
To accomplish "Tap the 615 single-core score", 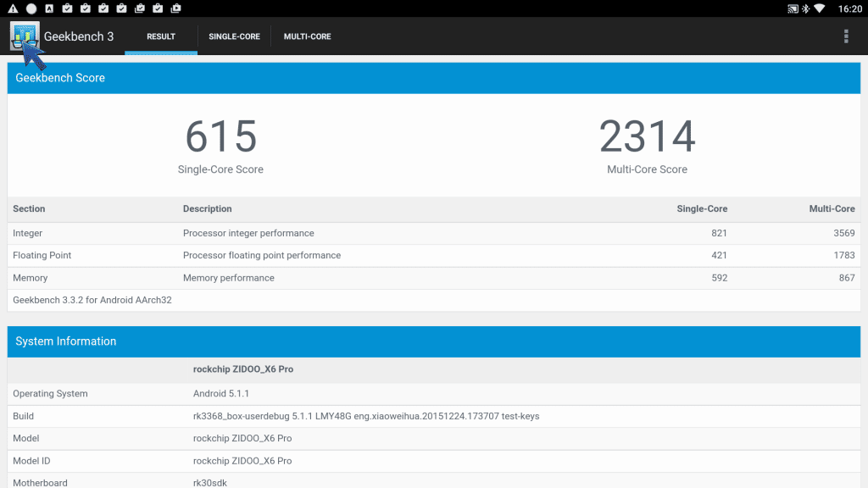I will 220,136.
